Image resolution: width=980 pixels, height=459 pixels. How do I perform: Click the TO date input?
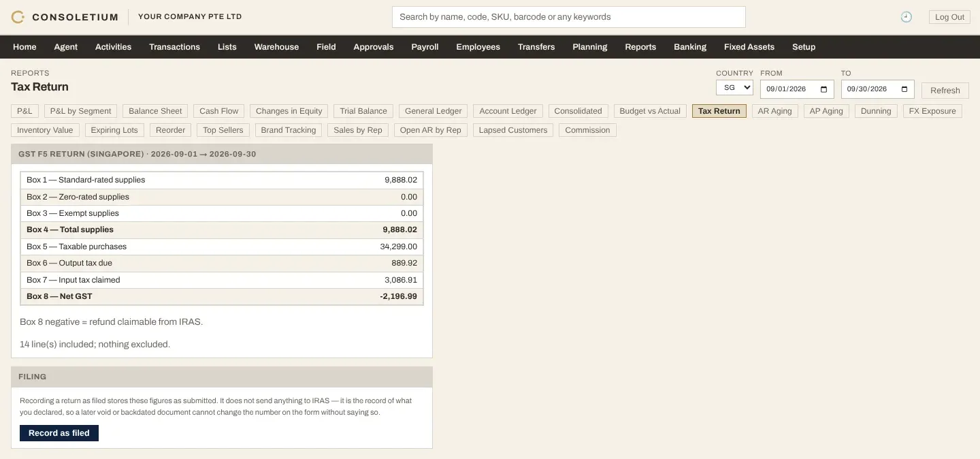878,89
